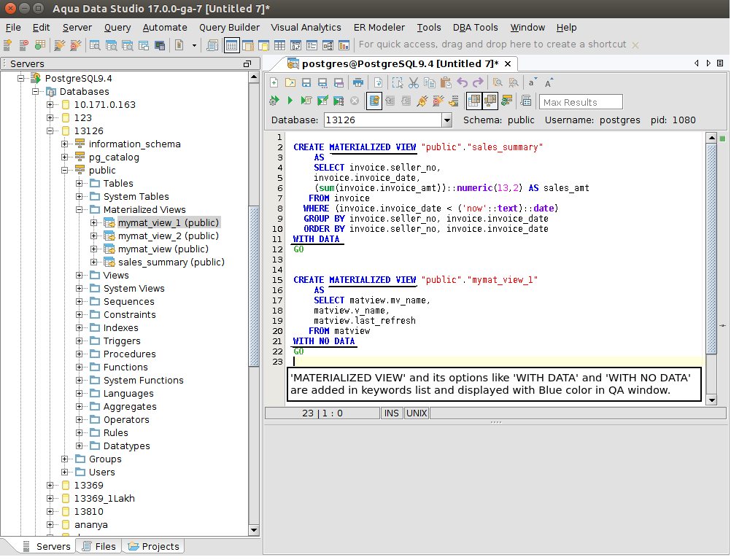The width and height of the screenshot is (731, 560).
Task: Toggle the auto-commit database button
Action: [x=374, y=101]
